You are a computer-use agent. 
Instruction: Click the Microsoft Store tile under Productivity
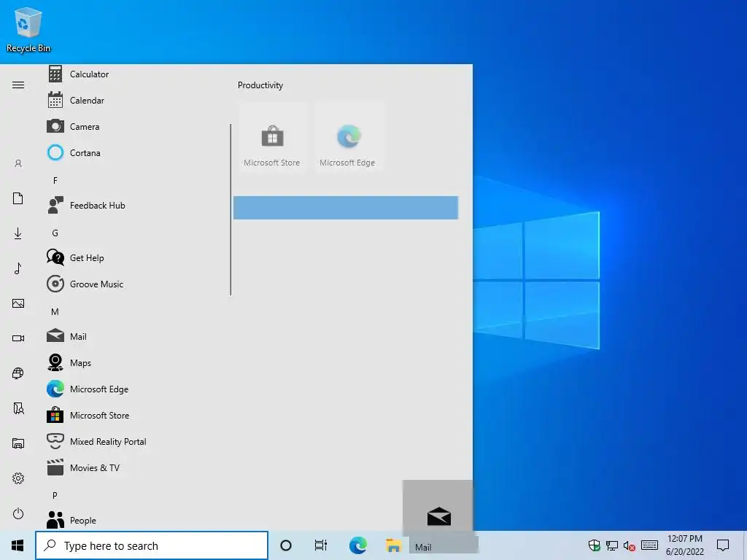click(272, 137)
